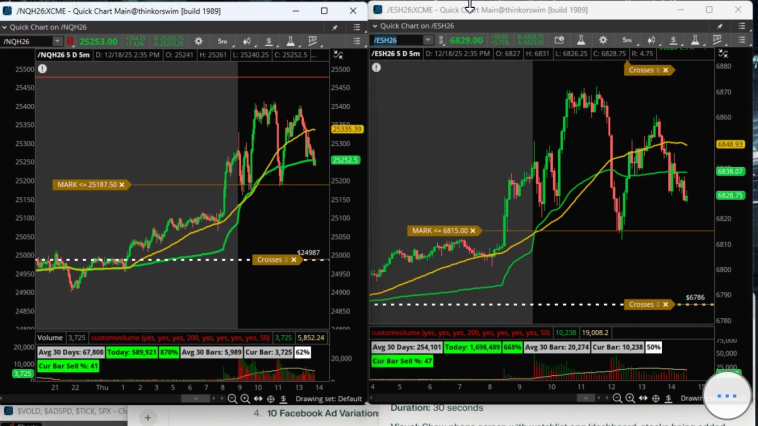Viewport: 758px width, 426px height.
Task: Click the NQH26 symbol input field
Action: point(27,42)
